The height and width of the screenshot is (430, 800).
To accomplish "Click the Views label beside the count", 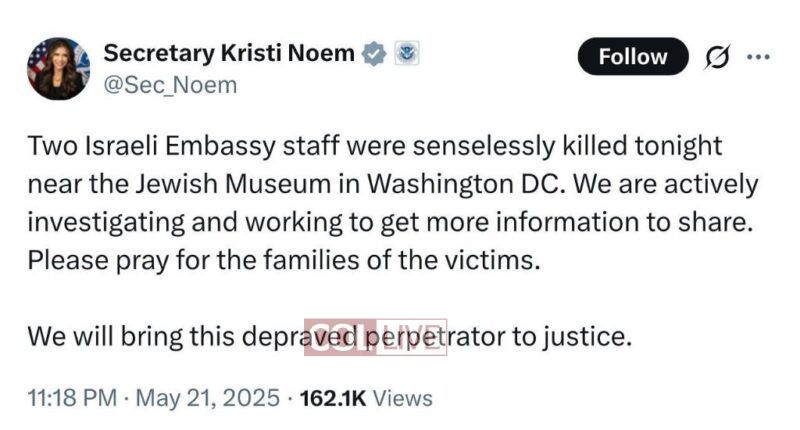I will [404, 398].
